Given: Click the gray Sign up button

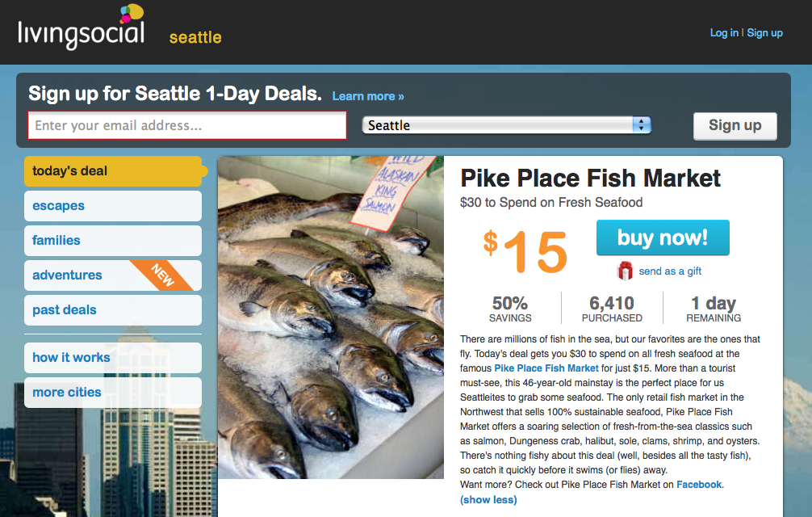Looking at the screenshot, I should (x=735, y=125).
